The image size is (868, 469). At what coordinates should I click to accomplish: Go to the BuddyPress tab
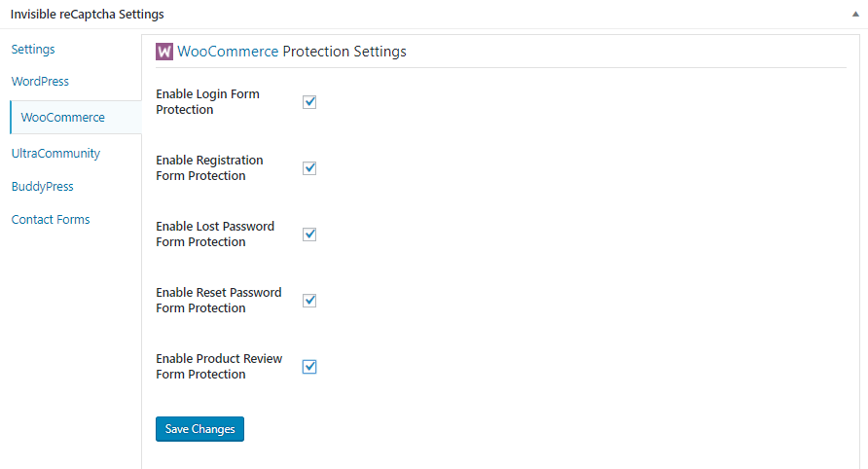[43, 187]
